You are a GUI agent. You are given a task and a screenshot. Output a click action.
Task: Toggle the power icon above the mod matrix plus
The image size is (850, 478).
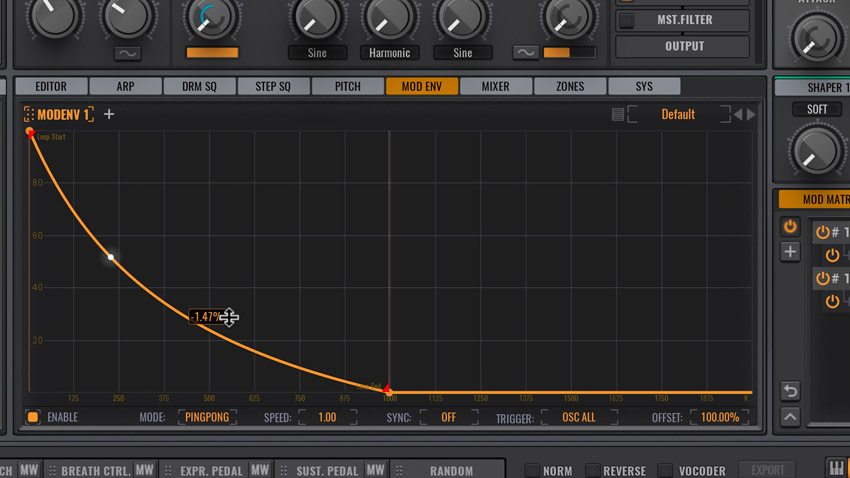tap(790, 227)
